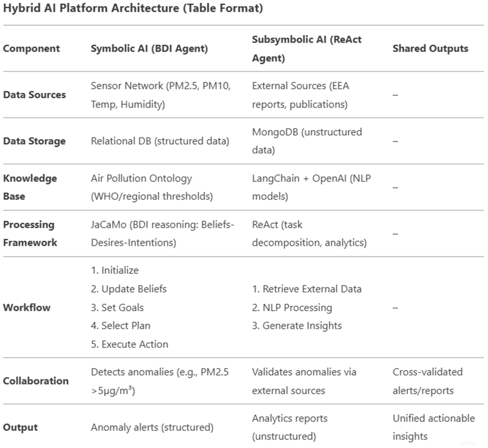Select the "Knowledge Base" row label
This screenshot has width=488, height=448.
30,187
